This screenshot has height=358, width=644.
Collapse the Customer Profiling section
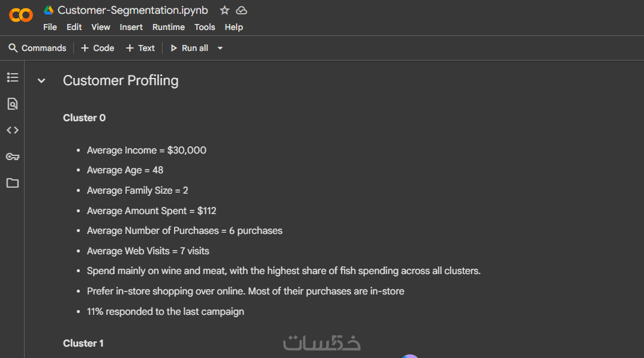(x=41, y=81)
